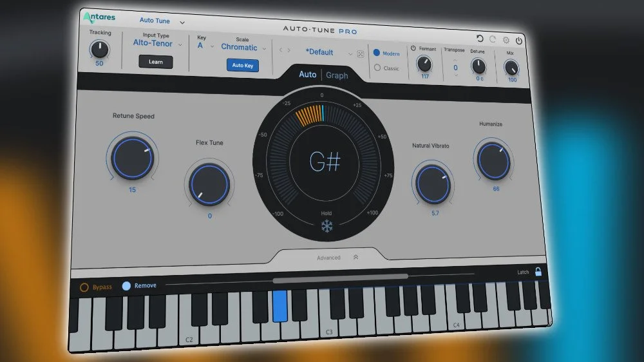The width and height of the screenshot is (644, 362).
Task: Enable the Bypass keyboard mode
Action: click(84, 287)
